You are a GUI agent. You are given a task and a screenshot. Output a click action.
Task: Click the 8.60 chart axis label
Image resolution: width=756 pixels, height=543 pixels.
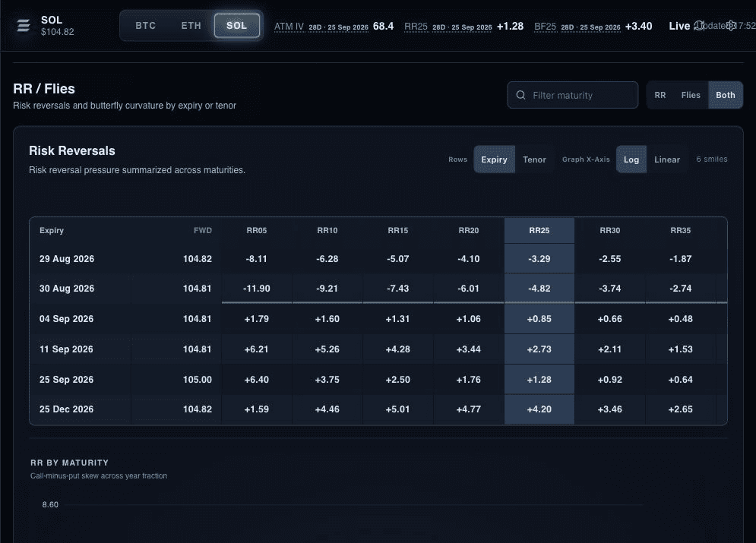pyautogui.click(x=50, y=504)
